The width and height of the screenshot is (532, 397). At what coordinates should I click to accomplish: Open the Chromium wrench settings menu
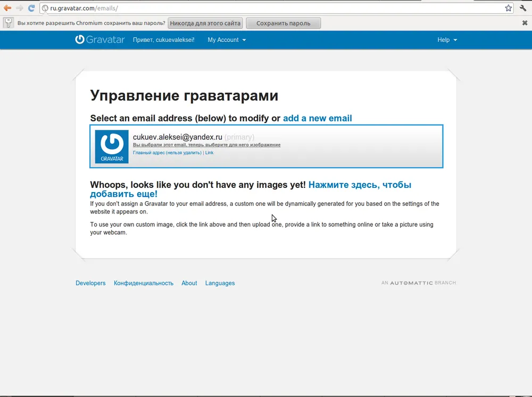(x=523, y=8)
